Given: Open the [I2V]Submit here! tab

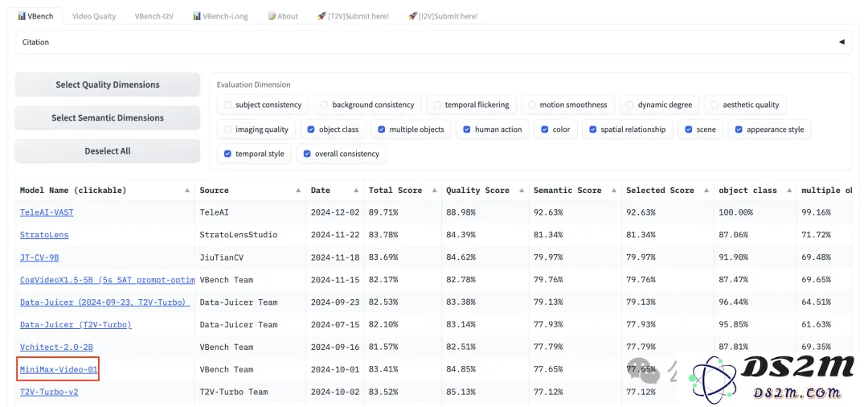Looking at the screenshot, I should click(443, 16).
